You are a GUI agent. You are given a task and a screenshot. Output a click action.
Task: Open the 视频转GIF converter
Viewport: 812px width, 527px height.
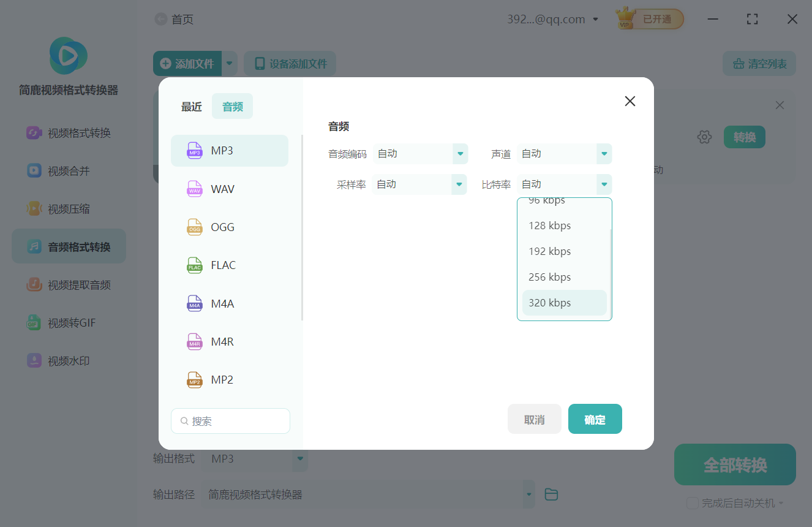click(x=68, y=322)
